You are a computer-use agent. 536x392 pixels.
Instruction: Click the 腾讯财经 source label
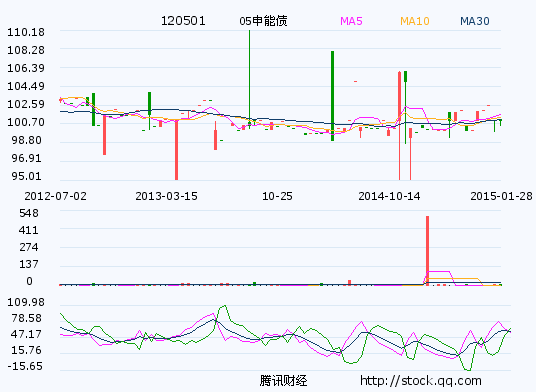coord(283,381)
